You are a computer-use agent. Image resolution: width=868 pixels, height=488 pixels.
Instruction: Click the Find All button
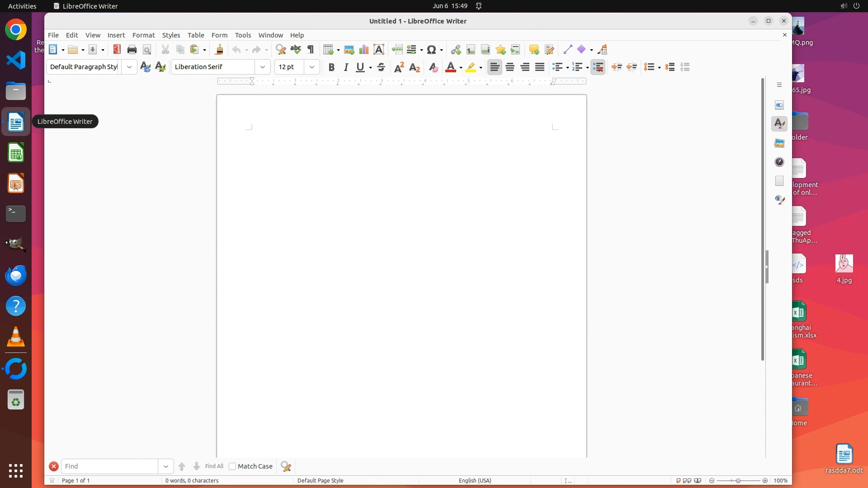pos(214,466)
